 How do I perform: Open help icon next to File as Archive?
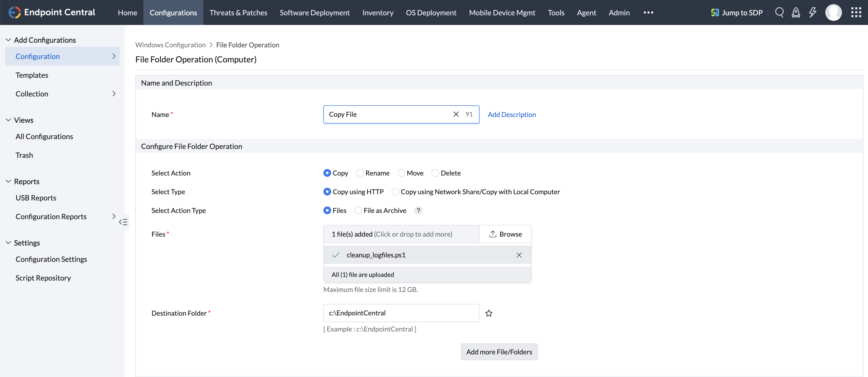click(418, 210)
